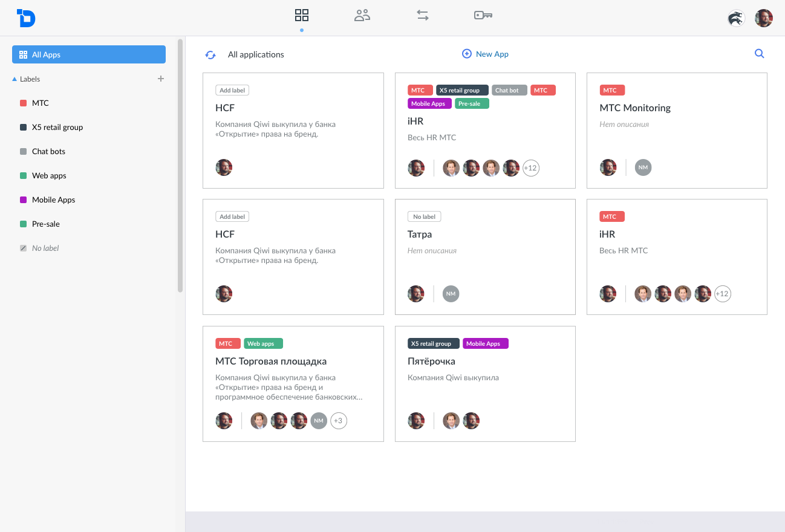Click the New App button
The image size is (785, 532).
tap(485, 54)
